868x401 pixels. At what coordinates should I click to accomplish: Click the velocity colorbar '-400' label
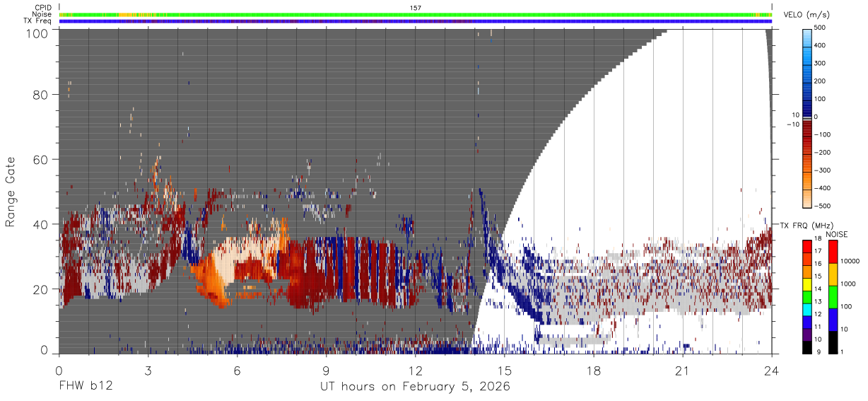[822, 188]
